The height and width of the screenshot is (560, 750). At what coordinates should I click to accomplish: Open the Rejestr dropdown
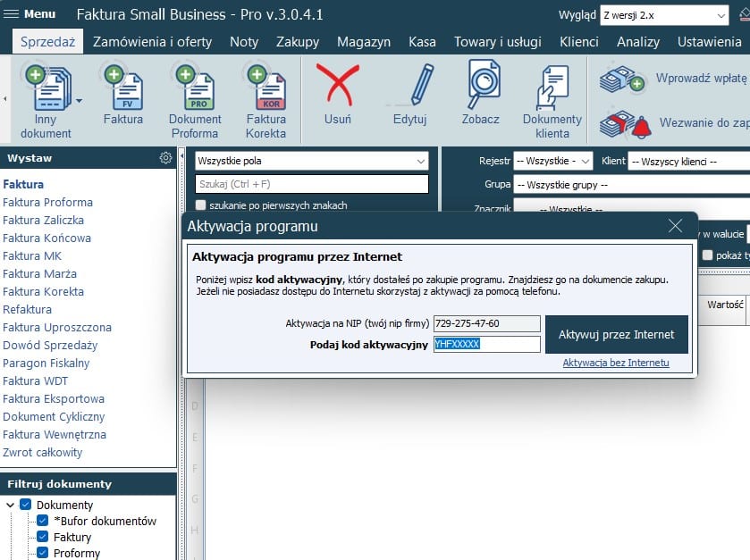[553, 161]
